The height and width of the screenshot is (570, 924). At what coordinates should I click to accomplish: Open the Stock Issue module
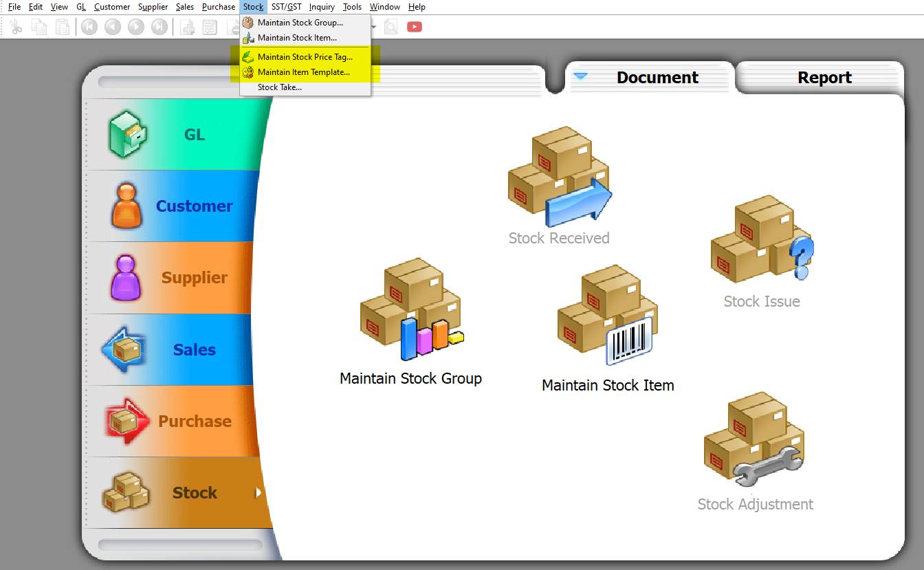762,237
